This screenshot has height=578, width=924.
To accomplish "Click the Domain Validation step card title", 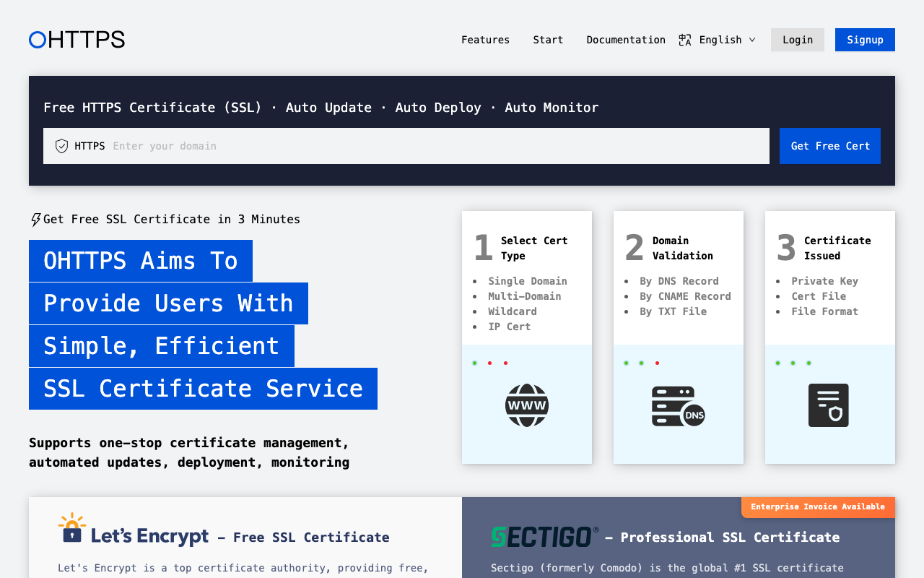I will 683,249.
